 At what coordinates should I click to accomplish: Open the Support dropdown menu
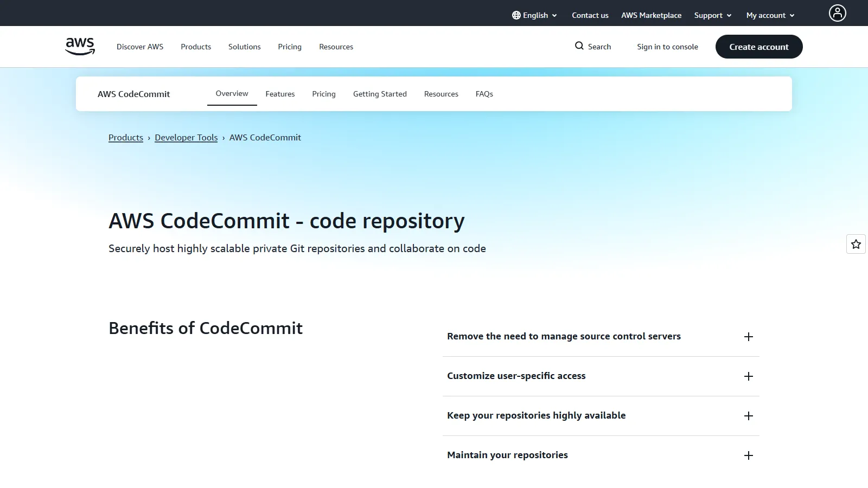pos(712,15)
